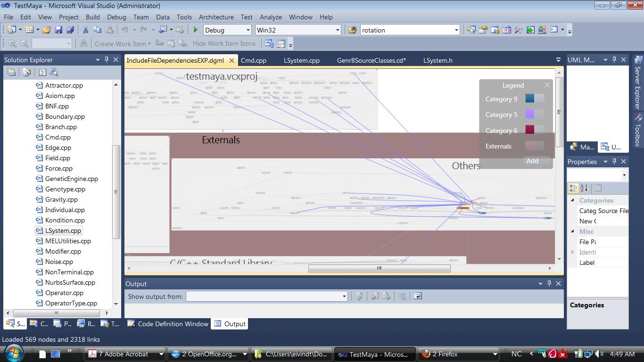Toggle Externals switch in Legend
The image size is (644, 362).
pyautogui.click(x=535, y=146)
